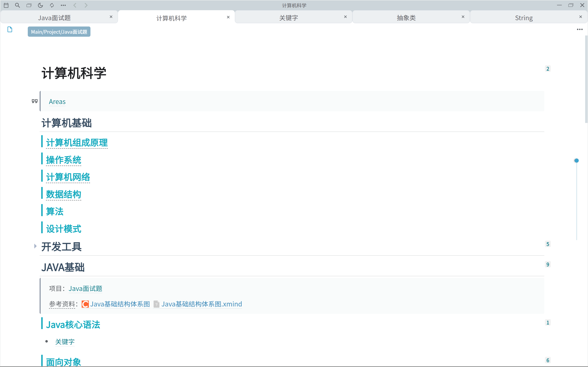The height and width of the screenshot is (367, 588).
Task: Close the 关键字 tab
Action: coord(345,17)
